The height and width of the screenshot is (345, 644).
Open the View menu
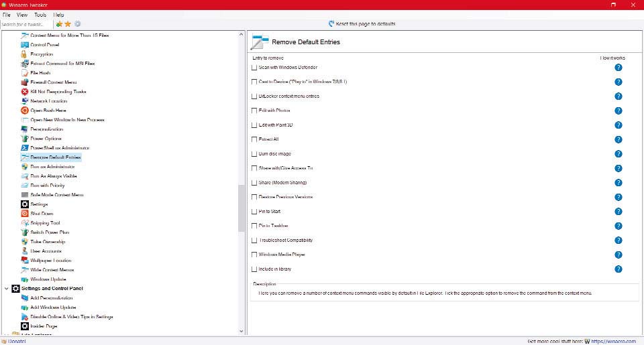coord(22,15)
